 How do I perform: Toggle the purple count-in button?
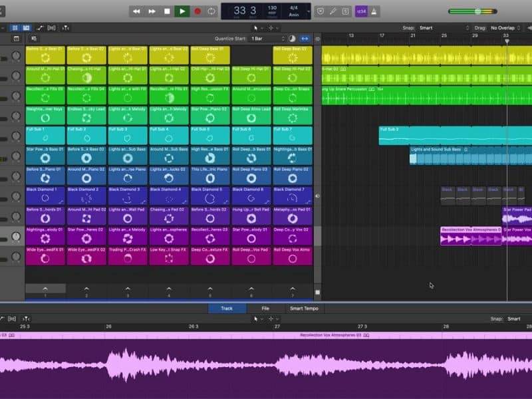pyautogui.click(x=361, y=11)
